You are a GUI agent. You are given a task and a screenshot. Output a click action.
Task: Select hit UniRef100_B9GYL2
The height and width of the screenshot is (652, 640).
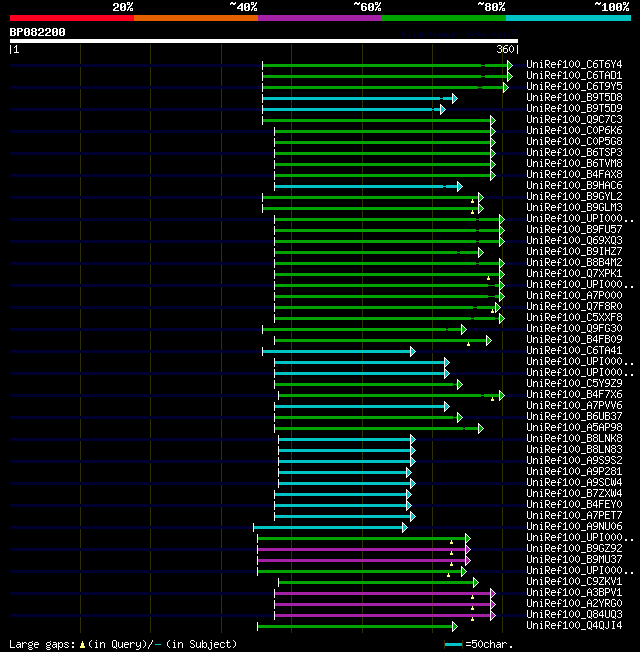[574, 196]
